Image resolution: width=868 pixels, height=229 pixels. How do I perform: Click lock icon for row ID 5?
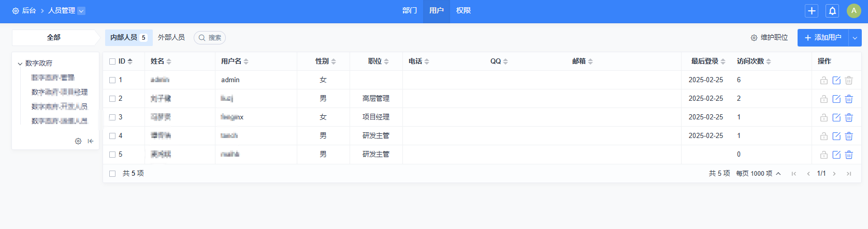point(824,155)
